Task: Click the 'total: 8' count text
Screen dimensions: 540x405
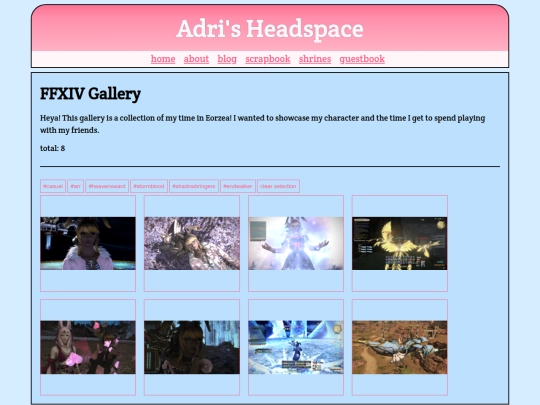Action: coord(52,148)
